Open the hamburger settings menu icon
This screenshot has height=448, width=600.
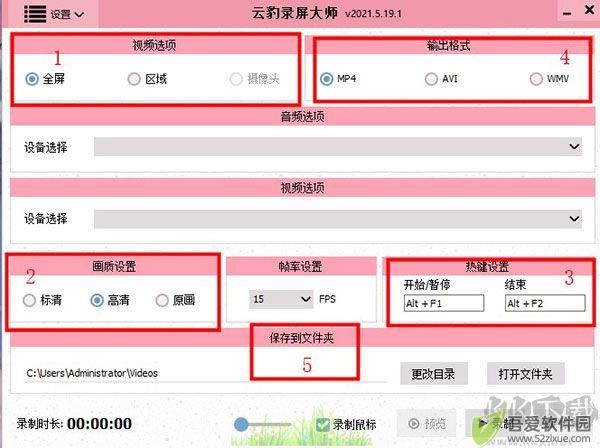[35, 14]
